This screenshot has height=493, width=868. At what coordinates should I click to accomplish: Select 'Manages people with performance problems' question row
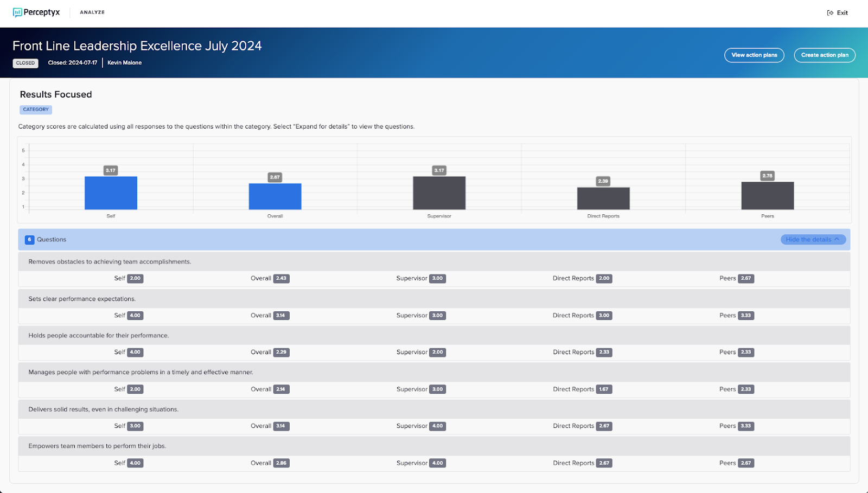click(x=434, y=372)
